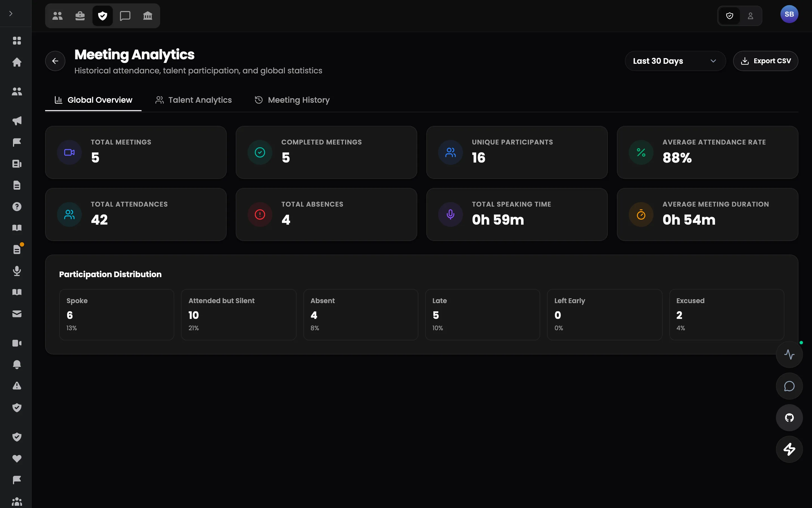The height and width of the screenshot is (508, 812).
Task: Click the Average Attendance Rate 88% value
Action: (677, 157)
